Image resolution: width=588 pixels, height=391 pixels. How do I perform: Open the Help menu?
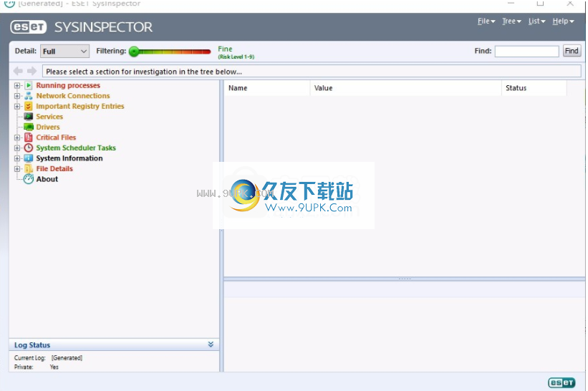(563, 21)
